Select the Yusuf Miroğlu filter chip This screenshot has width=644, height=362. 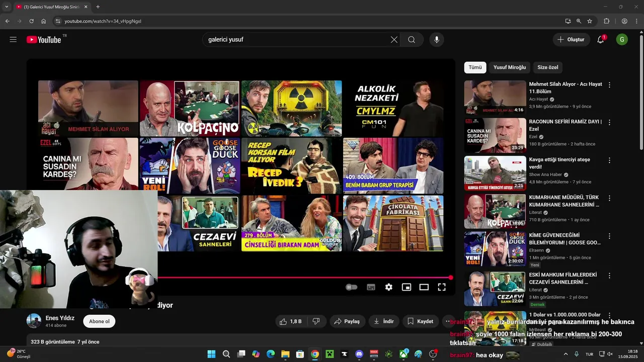pyautogui.click(x=509, y=67)
